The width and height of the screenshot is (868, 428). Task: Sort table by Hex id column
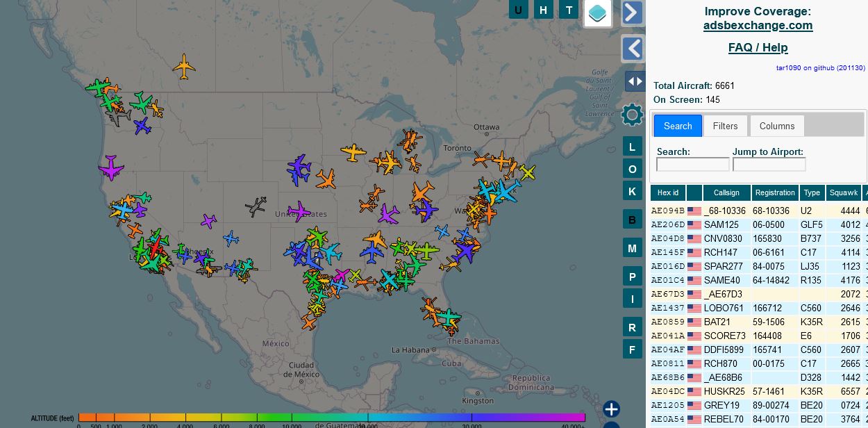point(668,192)
